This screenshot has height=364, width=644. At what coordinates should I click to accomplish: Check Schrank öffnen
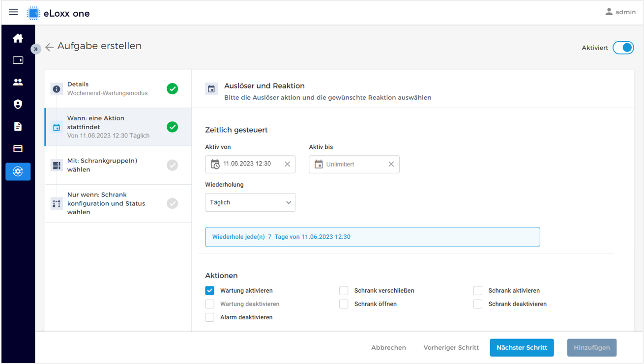coord(344,304)
